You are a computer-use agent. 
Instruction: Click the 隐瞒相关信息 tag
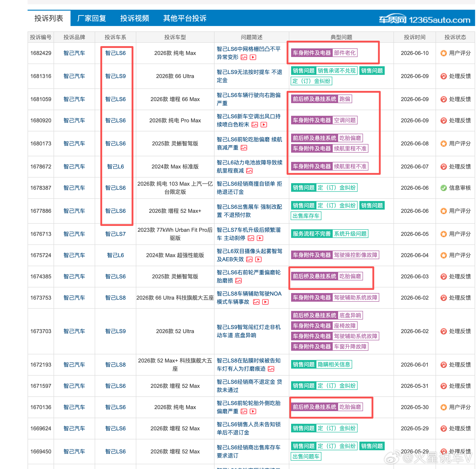click(334, 365)
